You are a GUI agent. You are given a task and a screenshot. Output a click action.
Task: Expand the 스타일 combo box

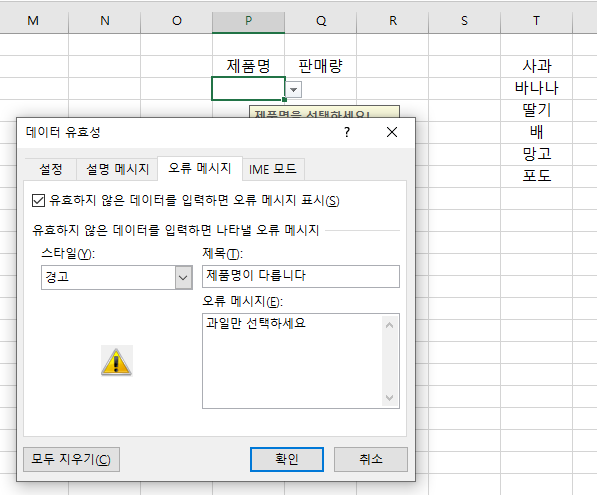183,278
